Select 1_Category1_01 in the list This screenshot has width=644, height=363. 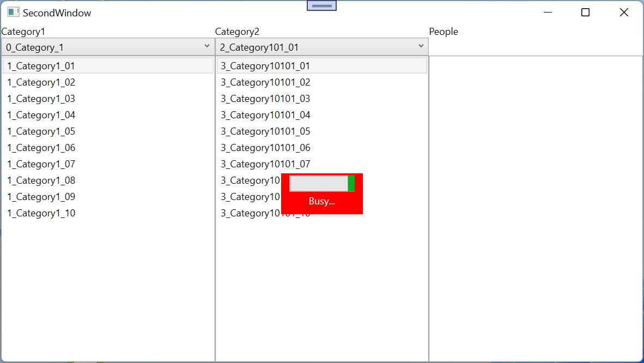tap(108, 66)
